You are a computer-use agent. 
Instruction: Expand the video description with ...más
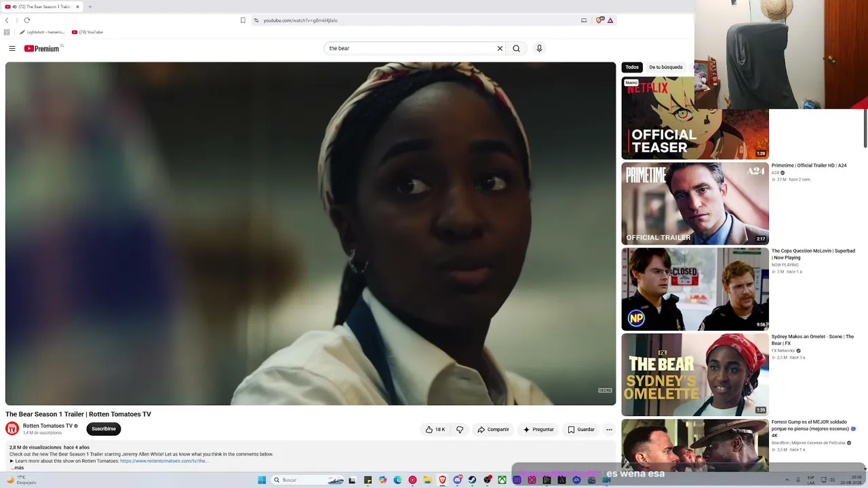[17, 468]
